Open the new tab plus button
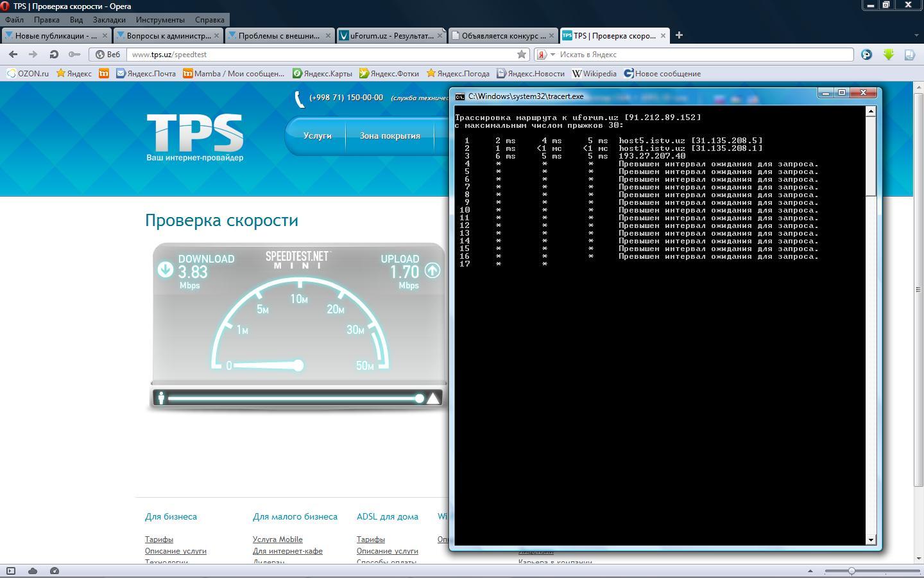 tap(679, 35)
